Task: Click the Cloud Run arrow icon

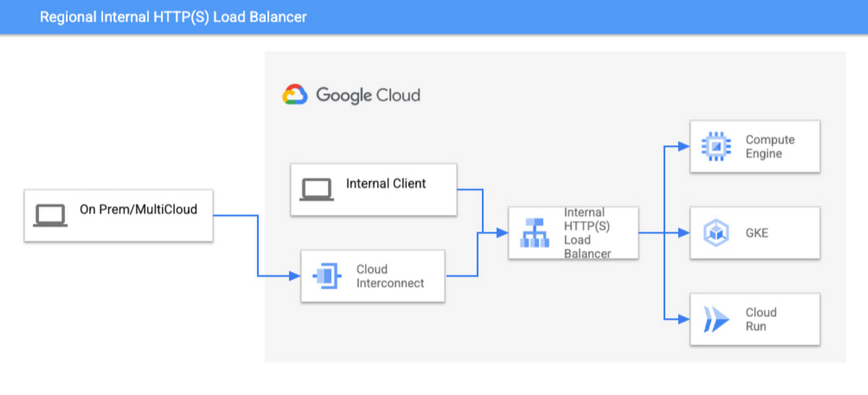Action: [716, 319]
